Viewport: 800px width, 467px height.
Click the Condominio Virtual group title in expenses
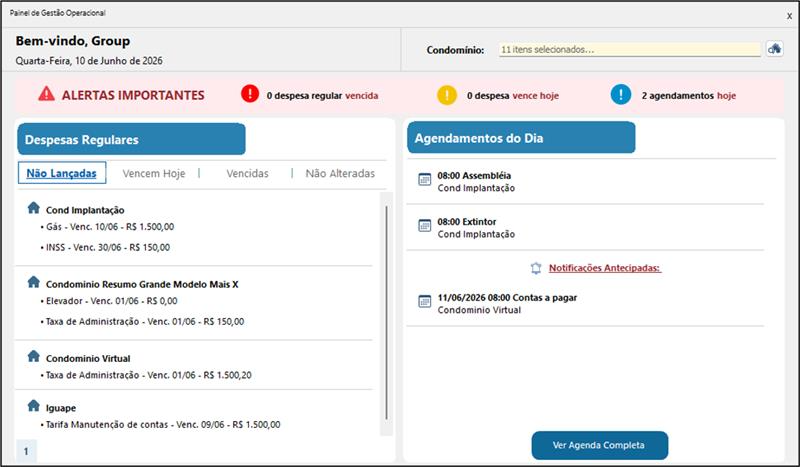tap(88, 358)
